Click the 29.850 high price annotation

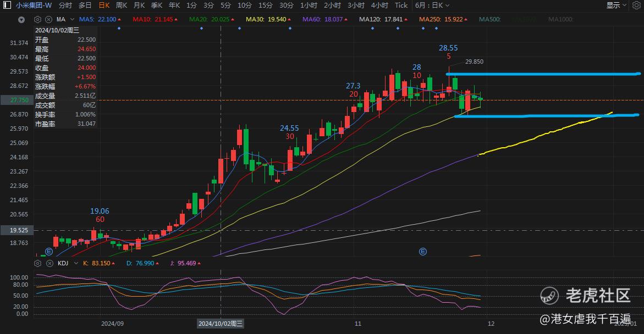(x=474, y=62)
